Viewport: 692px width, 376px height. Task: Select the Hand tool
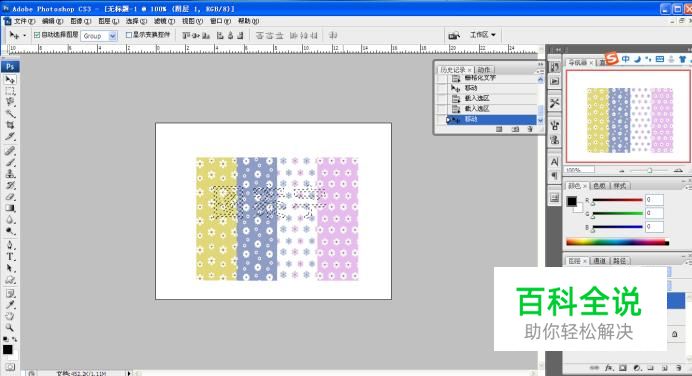click(10, 316)
